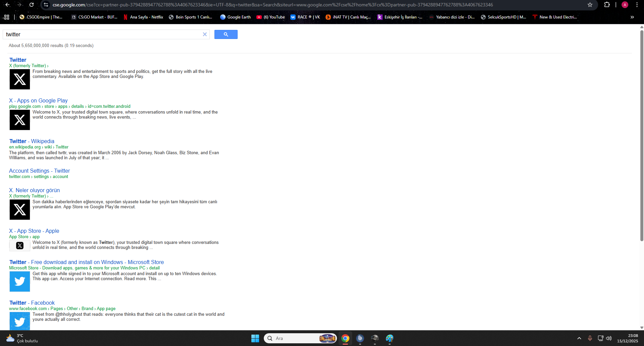Open the Twitter - Facebook result
644x346 pixels.
click(32, 303)
